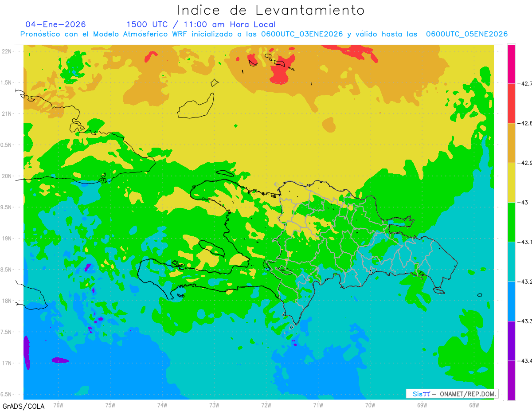Click the "-42.8" color bar value

click(525, 123)
